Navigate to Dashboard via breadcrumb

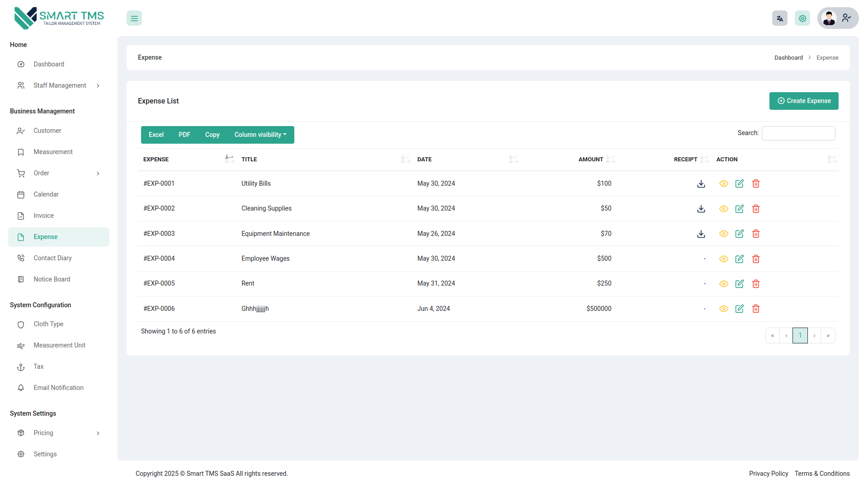coord(788,57)
